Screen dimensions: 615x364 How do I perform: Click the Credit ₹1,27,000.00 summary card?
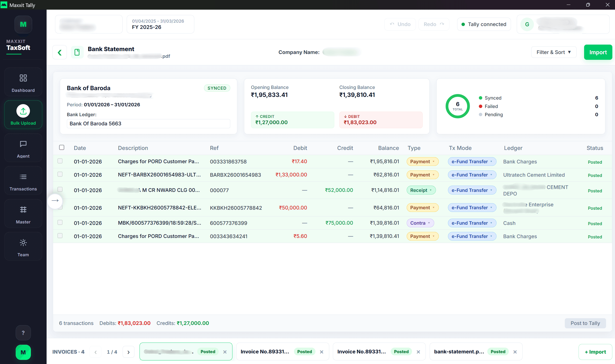tap(293, 120)
